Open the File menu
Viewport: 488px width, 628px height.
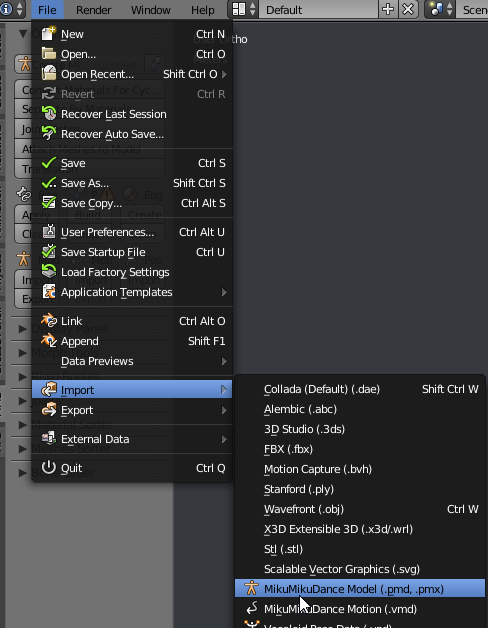click(47, 10)
